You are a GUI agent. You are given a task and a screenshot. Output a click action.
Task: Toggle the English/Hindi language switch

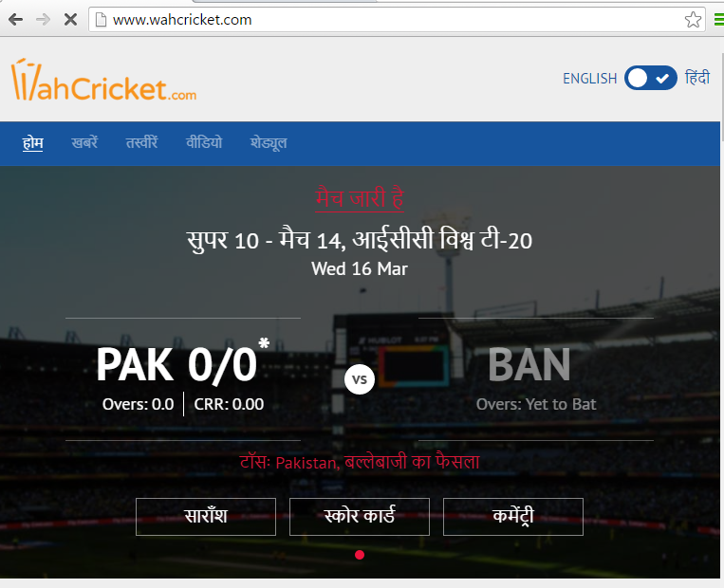tap(651, 78)
